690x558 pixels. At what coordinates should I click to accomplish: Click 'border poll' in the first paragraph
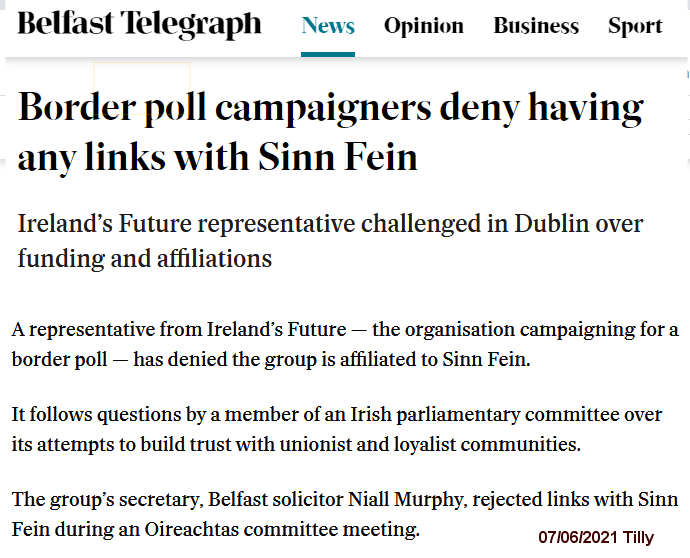coord(52,359)
